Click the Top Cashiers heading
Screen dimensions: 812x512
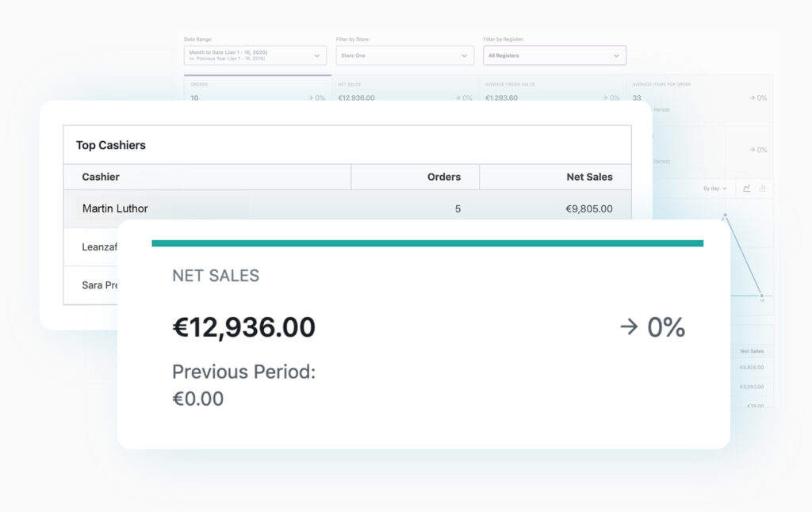click(112, 145)
